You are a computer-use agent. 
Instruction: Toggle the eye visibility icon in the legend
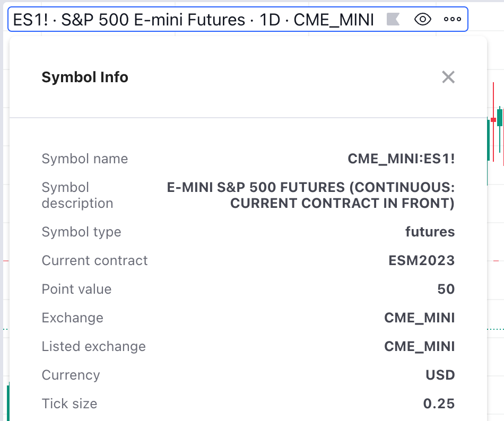[422, 20]
